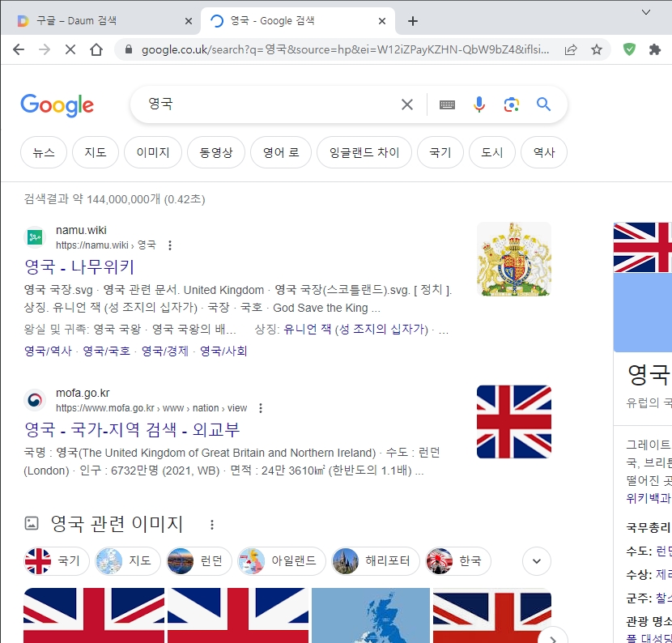This screenshot has height=643, width=672.
Task: Click the Google logo
Action: tap(57, 105)
